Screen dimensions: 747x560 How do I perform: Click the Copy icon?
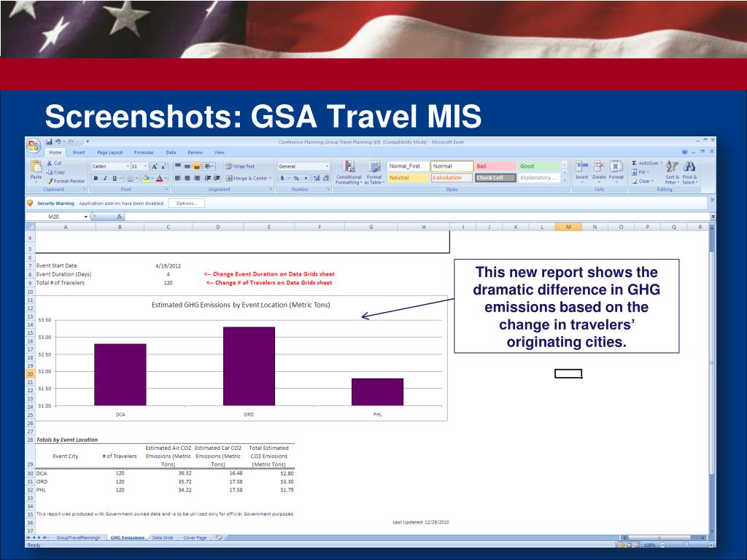(50, 172)
